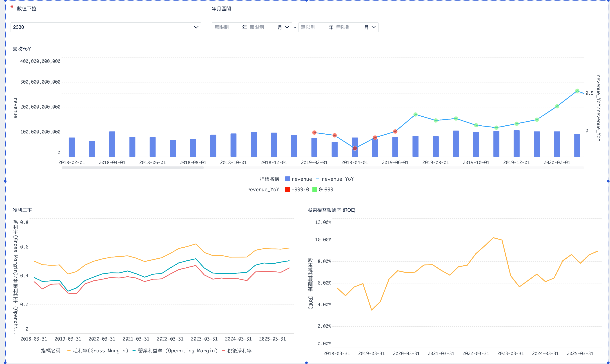The height and width of the screenshot is (364, 610).
Task: Click the revenue chart horizontal scrollbar thumb
Action: (x=133, y=168)
